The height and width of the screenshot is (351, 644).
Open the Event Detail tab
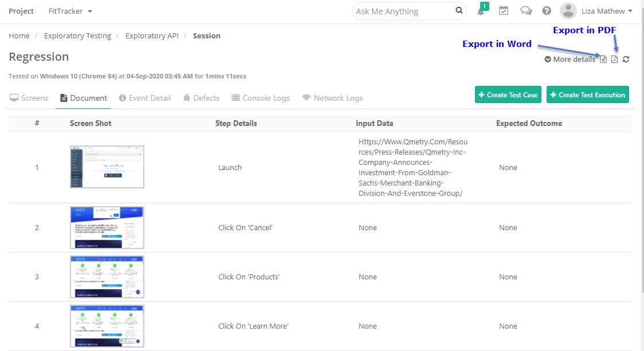click(x=145, y=98)
